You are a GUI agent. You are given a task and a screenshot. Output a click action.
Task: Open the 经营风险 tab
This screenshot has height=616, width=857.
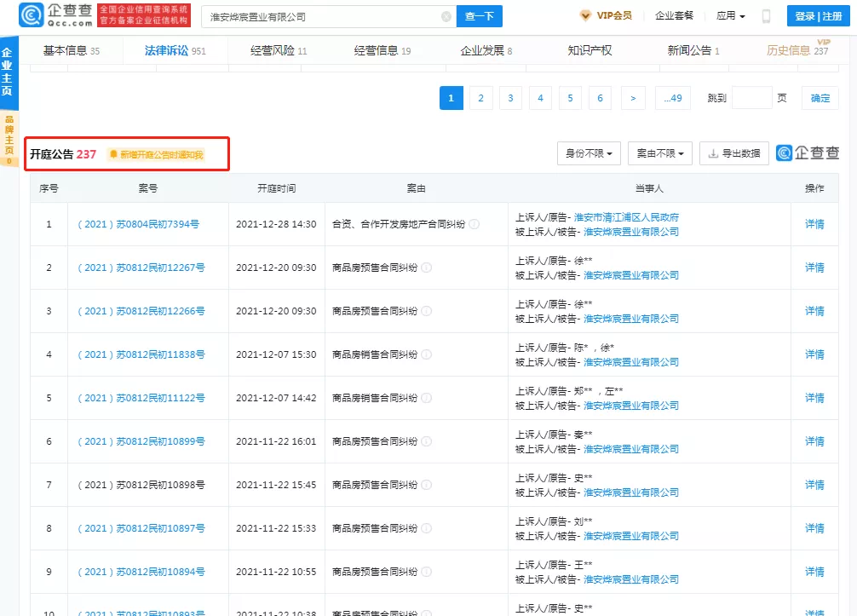pos(279,51)
